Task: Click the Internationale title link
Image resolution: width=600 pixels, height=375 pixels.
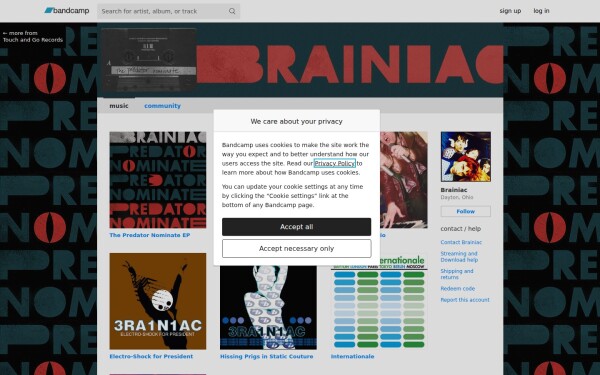Action: pyautogui.click(x=352, y=356)
